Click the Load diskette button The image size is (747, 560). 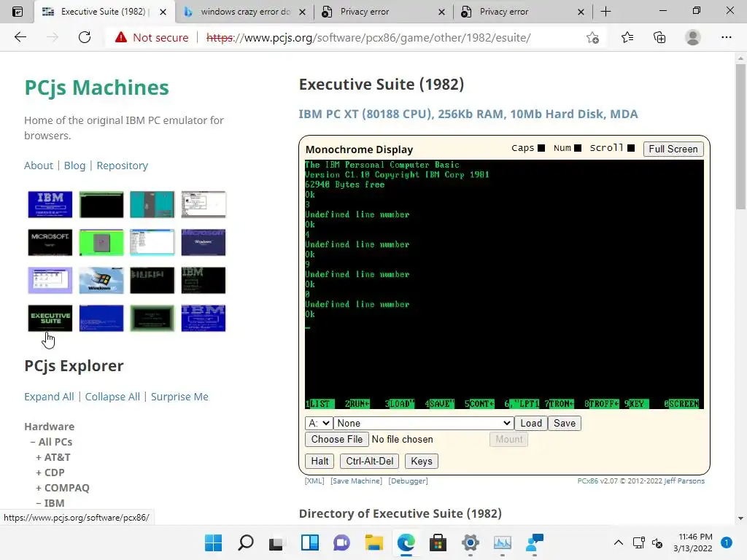click(x=531, y=423)
